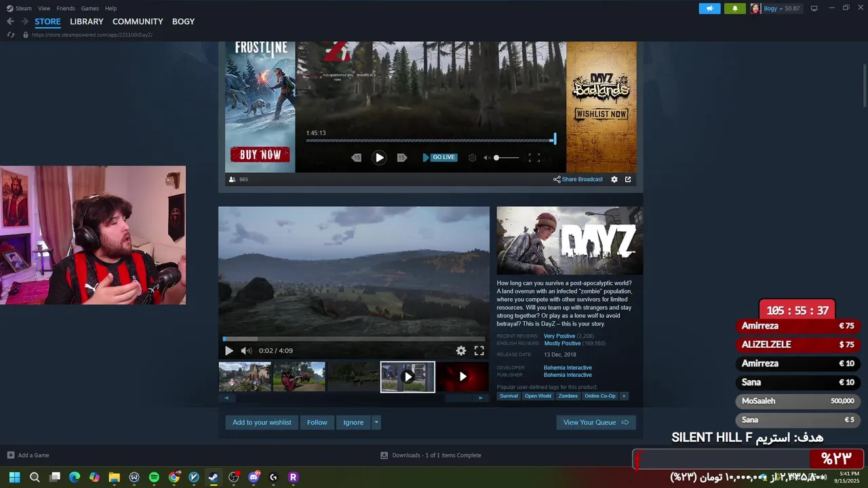Click the broadcast viewers count icon
Image resolution: width=868 pixels, height=488 pixels.
point(233,180)
